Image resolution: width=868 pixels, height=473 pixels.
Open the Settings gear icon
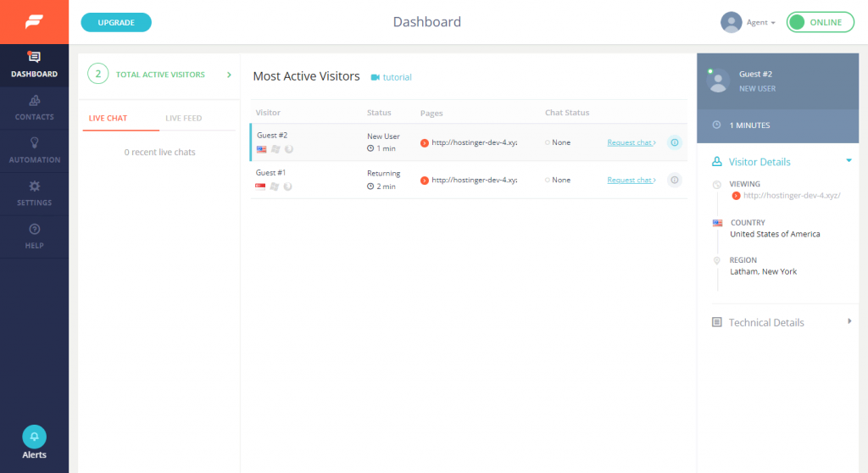(x=34, y=186)
